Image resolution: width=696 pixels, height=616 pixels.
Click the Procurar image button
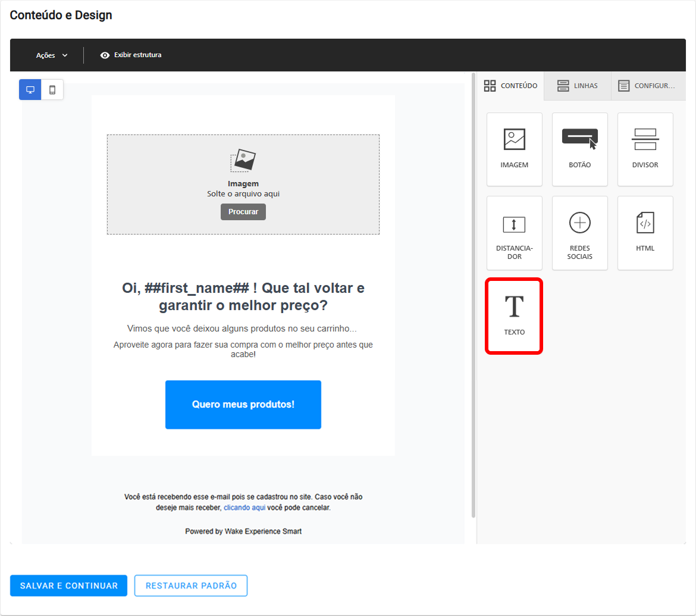point(243,212)
